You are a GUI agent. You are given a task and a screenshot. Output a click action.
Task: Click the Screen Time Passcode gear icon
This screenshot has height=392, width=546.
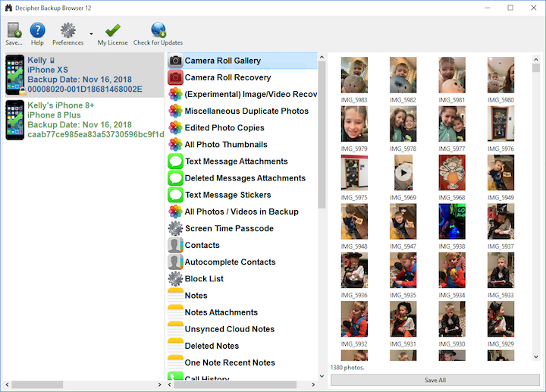pos(175,228)
